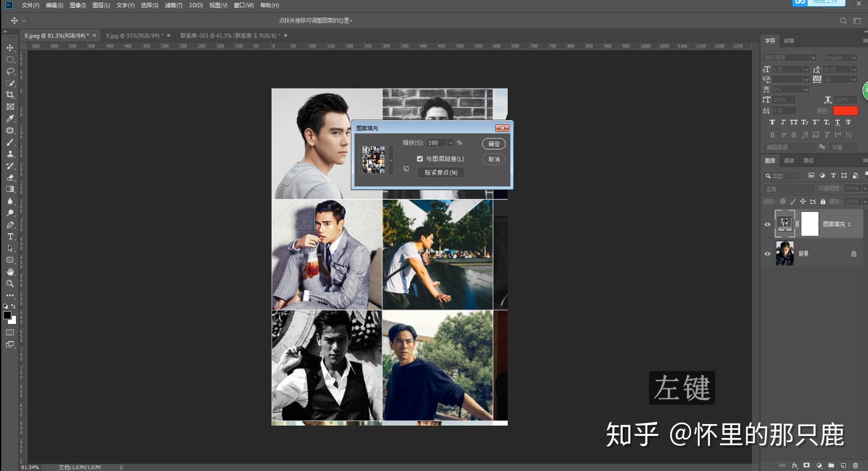Screen dimensions: 868x471
Task: Open the layer blend mode dropdown
Action: [x=789, y=189]
